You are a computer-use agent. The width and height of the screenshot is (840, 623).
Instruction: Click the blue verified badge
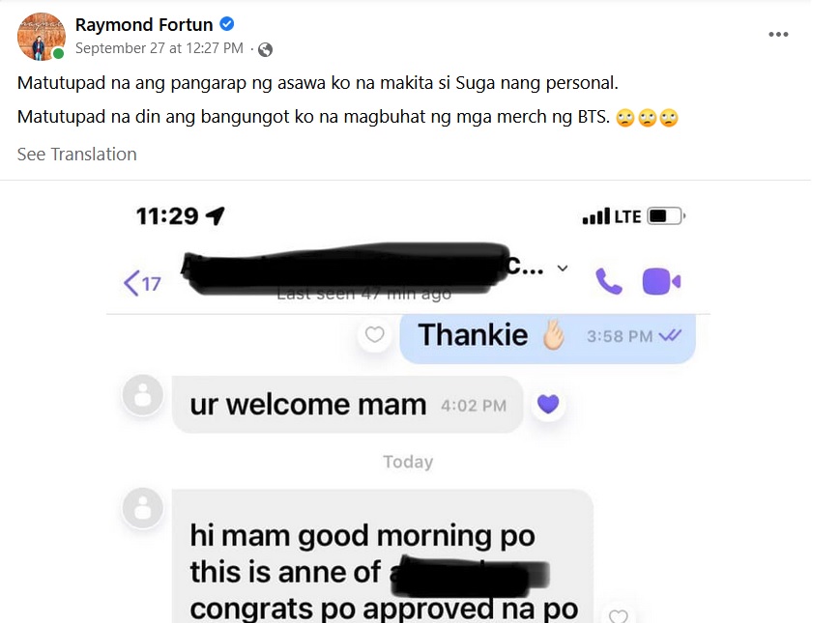(x=227, y=24)
